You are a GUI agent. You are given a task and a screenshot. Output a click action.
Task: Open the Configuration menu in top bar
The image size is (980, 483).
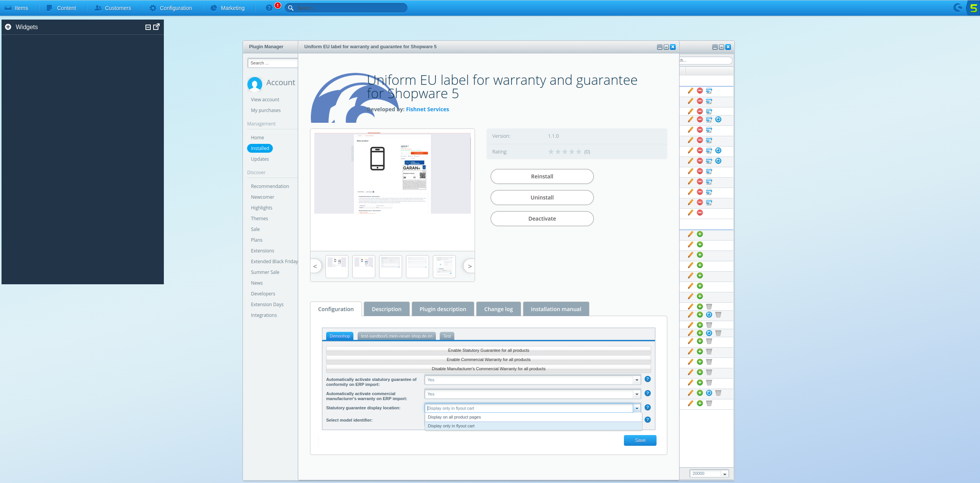[171, 8]
